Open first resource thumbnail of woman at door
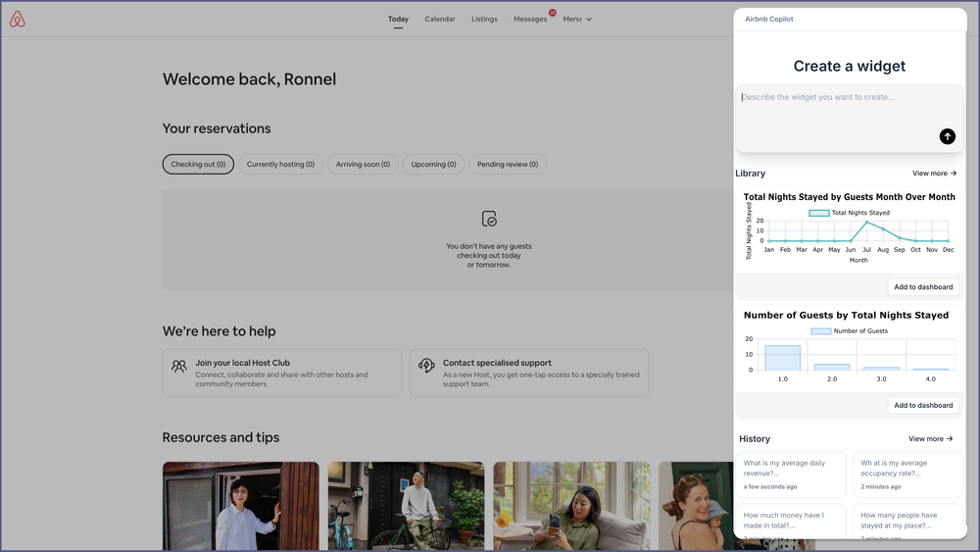Image resolution: width=980 pixels, height=552 pixels. click(241, 506)
